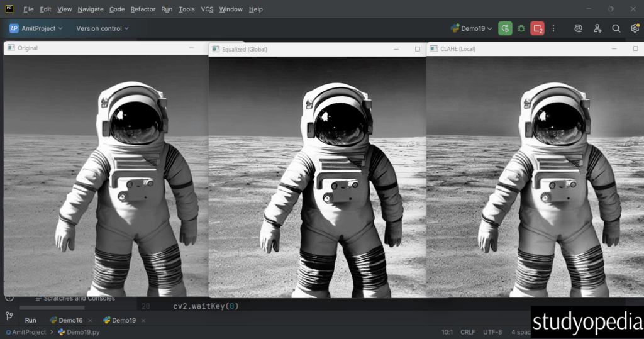Click the PyCharm logo icon
644x339 pixels.
point(9,9)
